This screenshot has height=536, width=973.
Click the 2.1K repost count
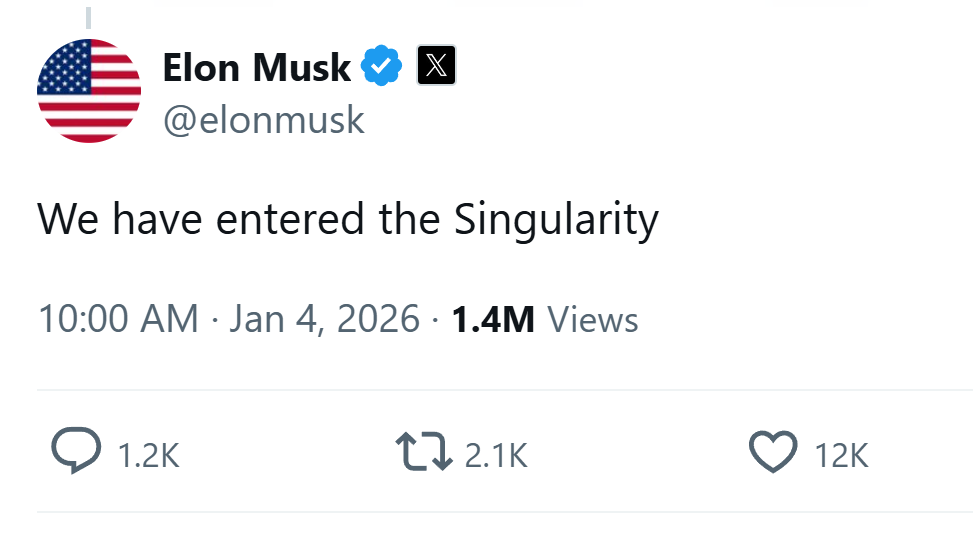tap(496, 456)
